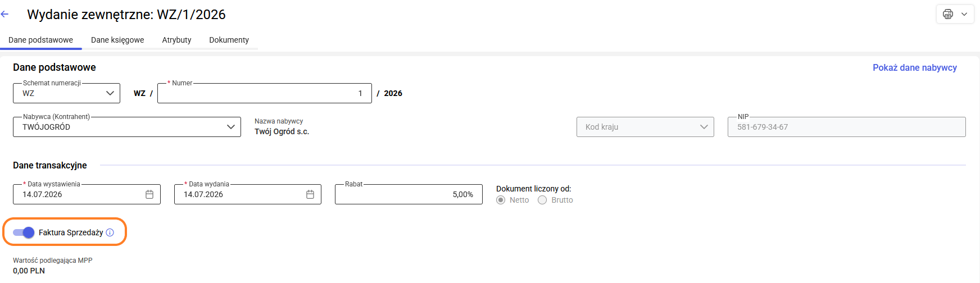The image size is (980, 283).
Task: Select the Dane podstawowe tab
Action: pos(40,40)
